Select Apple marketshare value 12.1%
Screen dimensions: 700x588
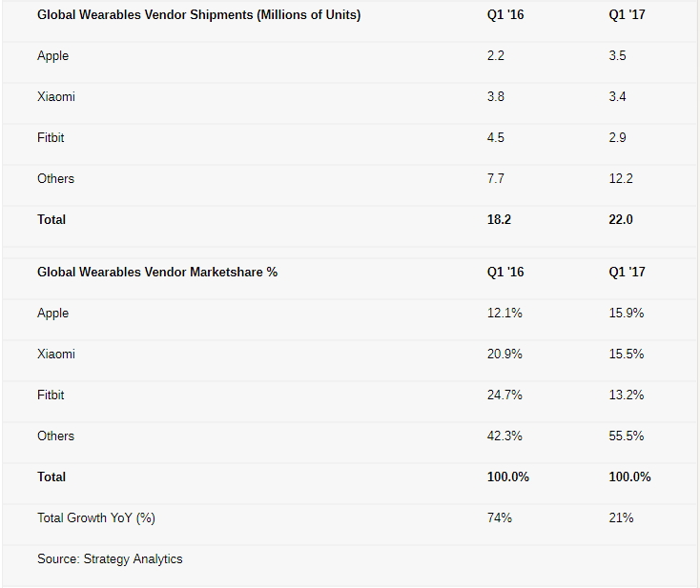point(504,314)
